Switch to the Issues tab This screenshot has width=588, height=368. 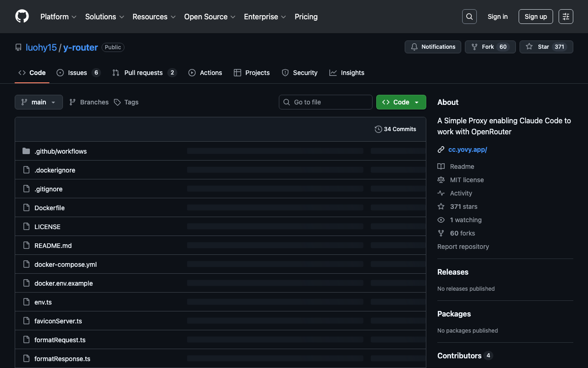[78, 73]
